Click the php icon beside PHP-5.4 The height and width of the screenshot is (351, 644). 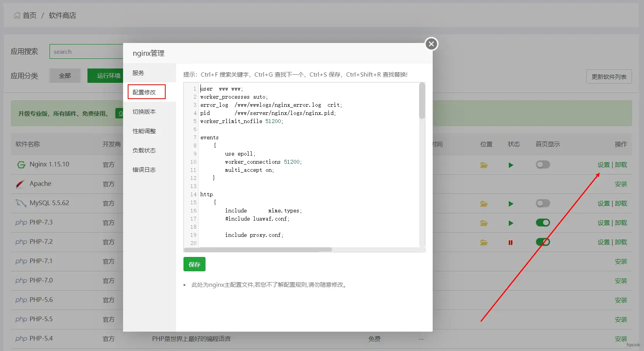21,339
